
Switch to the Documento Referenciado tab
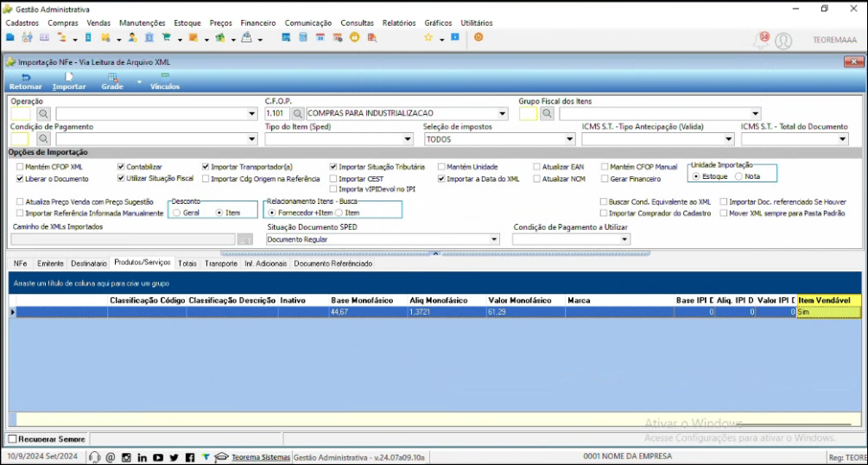(333, 264)
